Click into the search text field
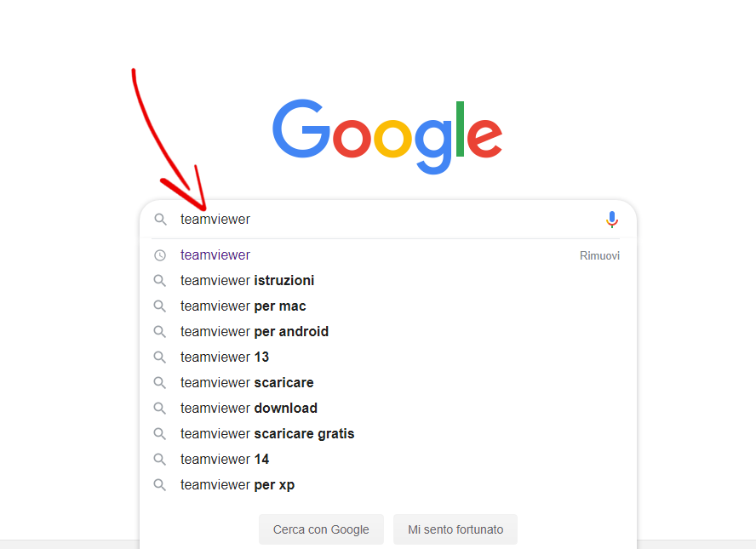The height and width of the screenshot is (549, 756). (x=383, y=220)
